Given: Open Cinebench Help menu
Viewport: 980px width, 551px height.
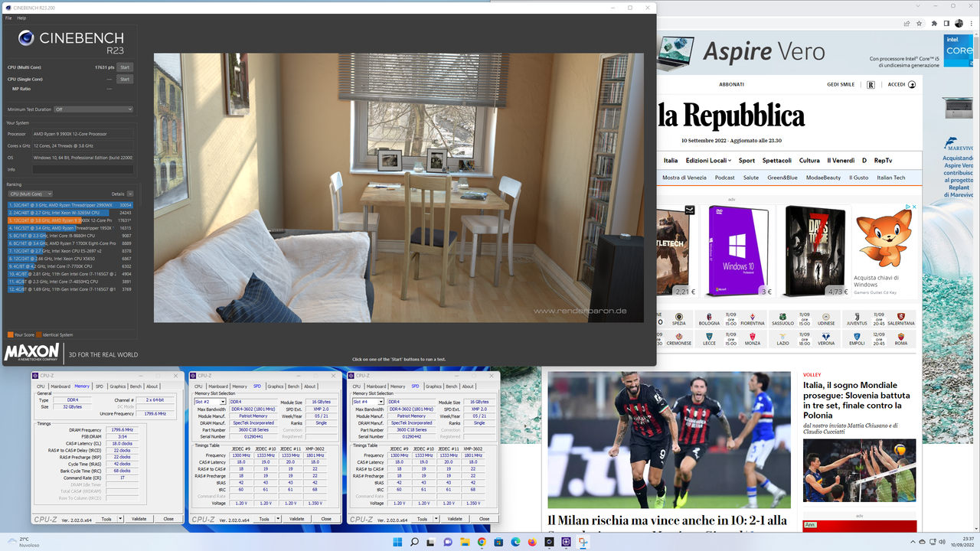Looking at the screenshot, I should coord(21,18).
